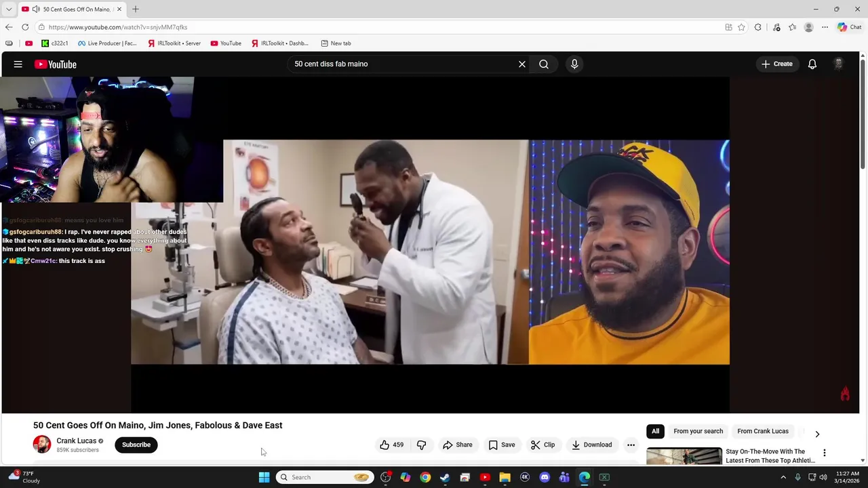Viewport: 868px width, 488px height.
Task: Open the Crank Lucas channel name
Action: click(76, 441)
